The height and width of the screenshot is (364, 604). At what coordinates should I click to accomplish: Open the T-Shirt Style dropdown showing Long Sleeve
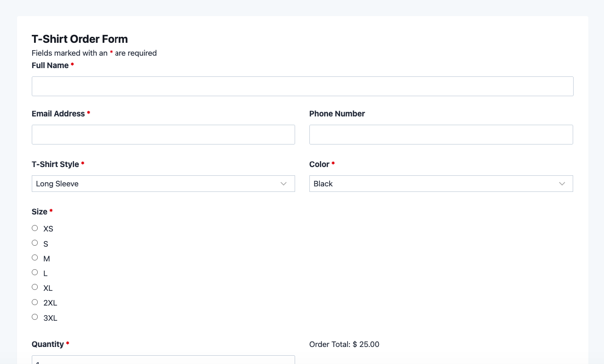coord(163,184)
